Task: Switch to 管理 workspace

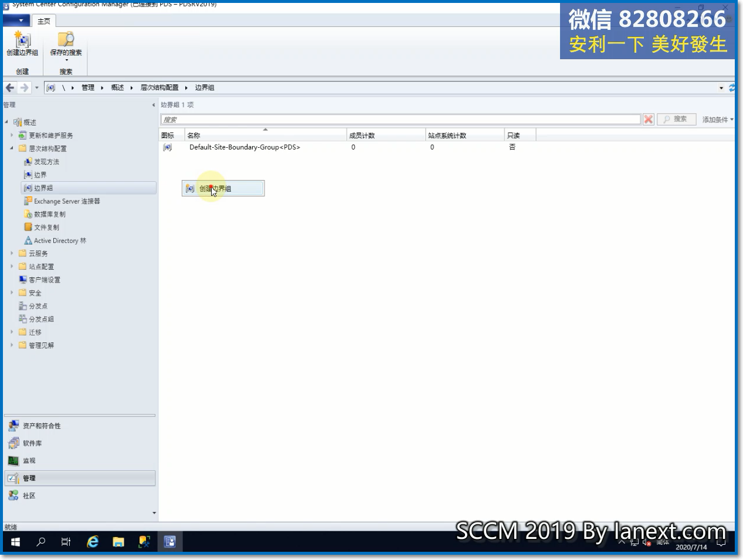Action: 80,478
